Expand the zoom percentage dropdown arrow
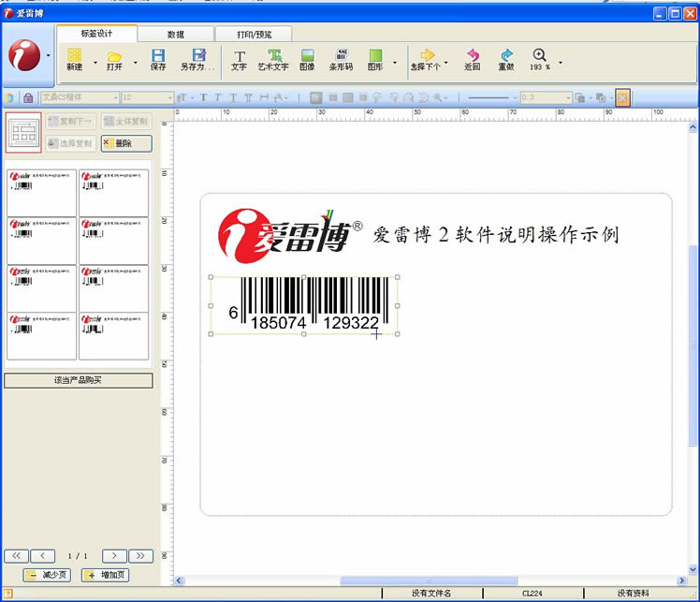The height and width of the screenshot is (602, 700). 561,63
